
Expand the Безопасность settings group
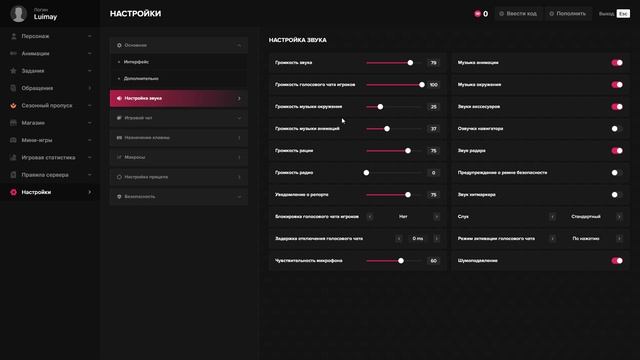pos(179,197)
